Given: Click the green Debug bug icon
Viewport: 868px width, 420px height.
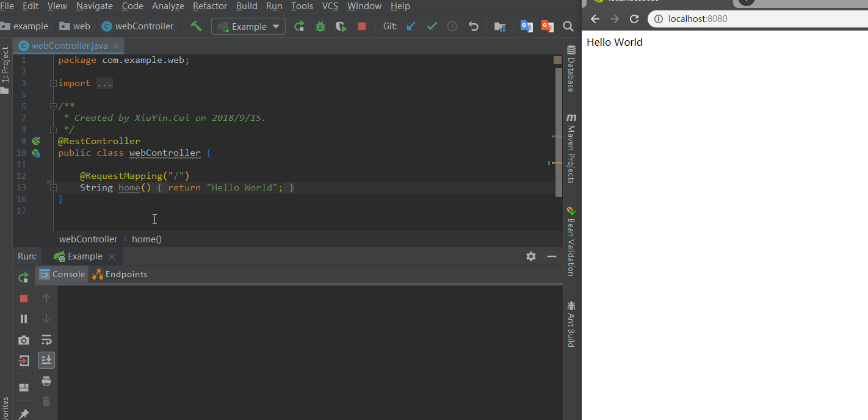Looking at the screenshot, I should (x=320, y=26).
